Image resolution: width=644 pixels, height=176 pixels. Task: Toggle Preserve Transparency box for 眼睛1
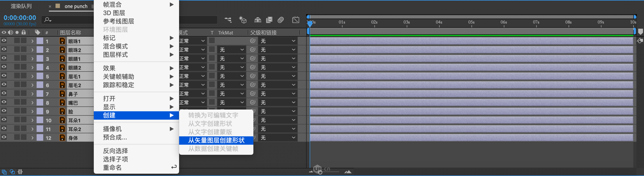coord(212,59)
